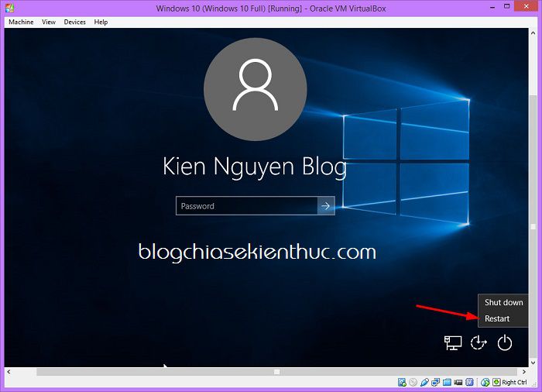Screen dimensions: 542x392
Task: Minimize the VirtualBox window
Action: click(x=492, y=7)
